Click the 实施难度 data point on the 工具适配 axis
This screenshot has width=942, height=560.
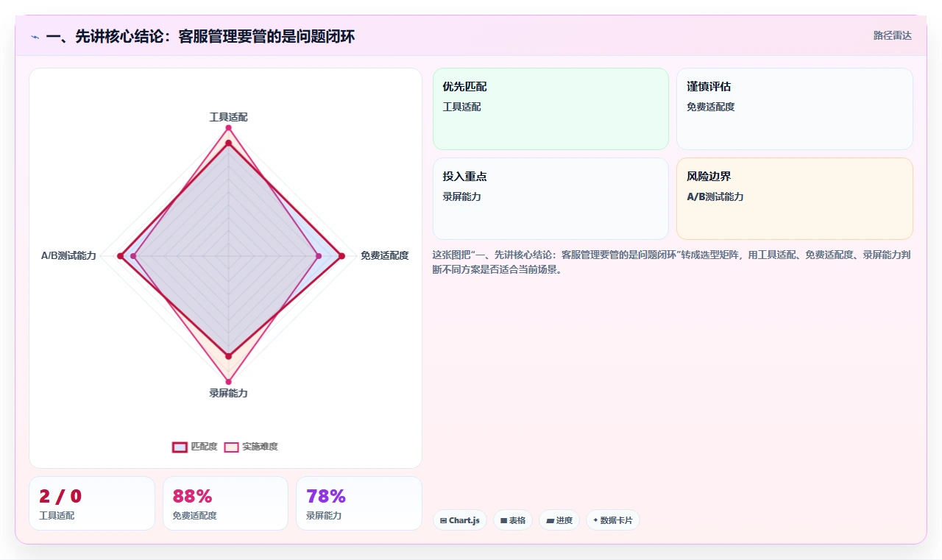(228, 128)
